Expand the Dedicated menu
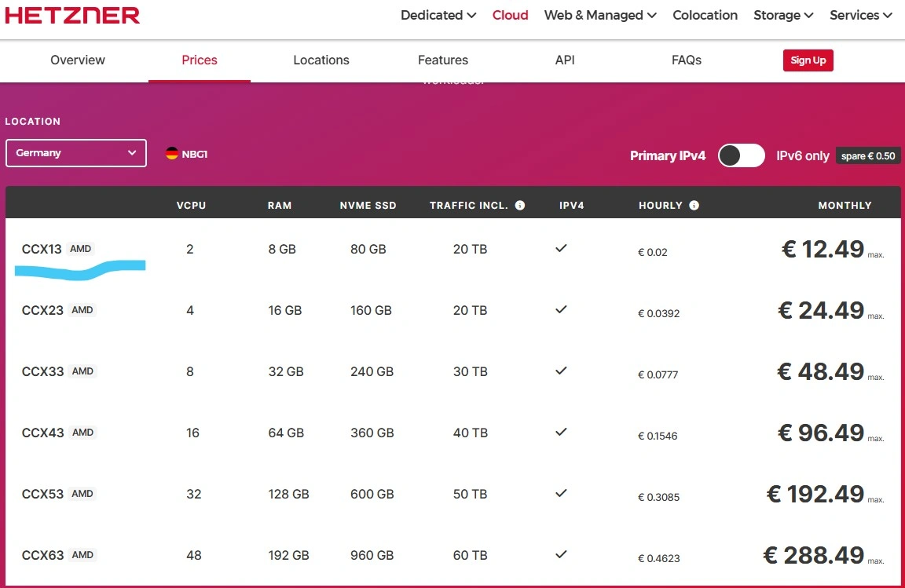Viewport: 905px width, 588px height. (438, 15)
